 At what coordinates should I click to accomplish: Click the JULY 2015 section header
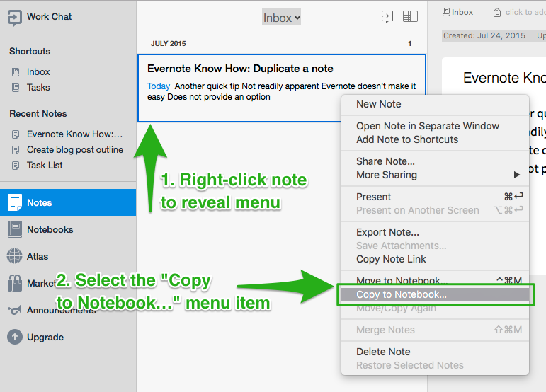coord(168,43)
